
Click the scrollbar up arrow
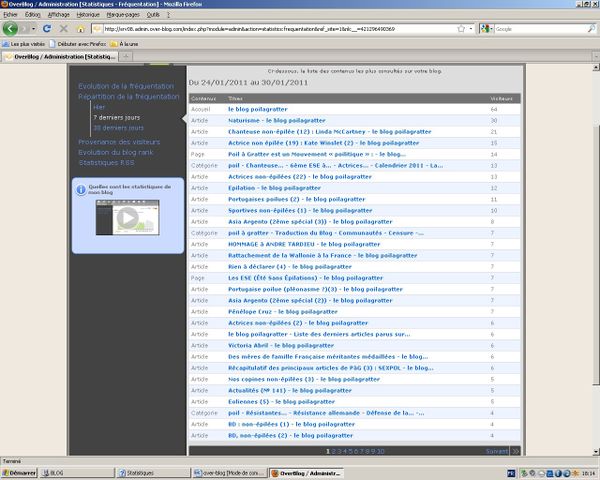(596, 67)
